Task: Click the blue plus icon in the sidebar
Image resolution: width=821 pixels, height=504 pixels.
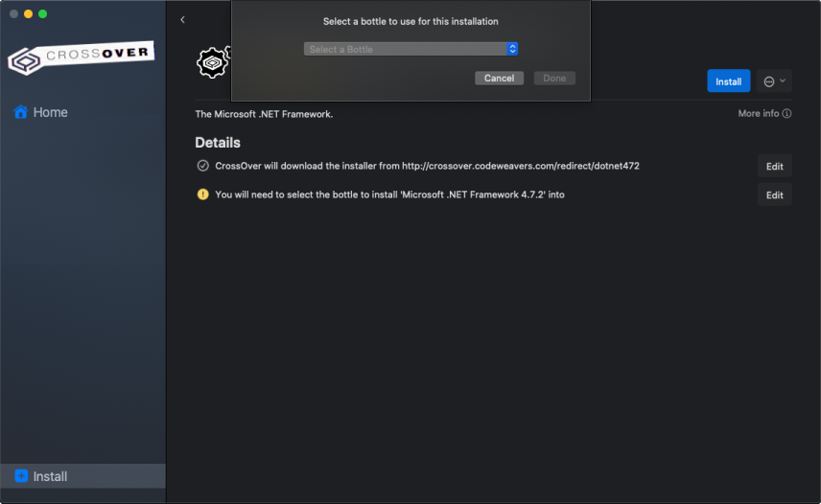Action: (21, 476)
